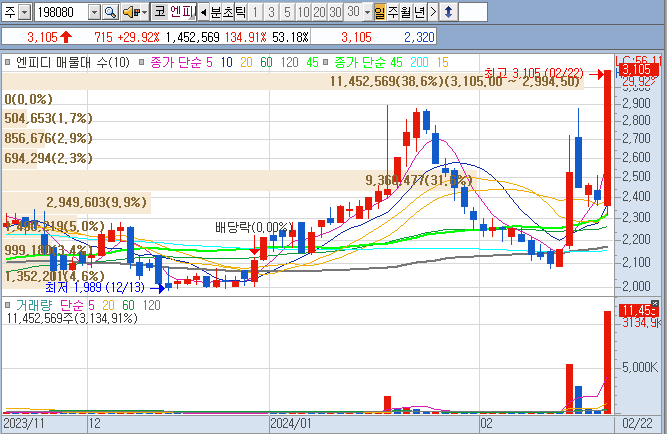Viewport: 667px width, 434px height.
Task: Click the volume profile label 856,676(2.9%)
Action: [x=48, y=138]
